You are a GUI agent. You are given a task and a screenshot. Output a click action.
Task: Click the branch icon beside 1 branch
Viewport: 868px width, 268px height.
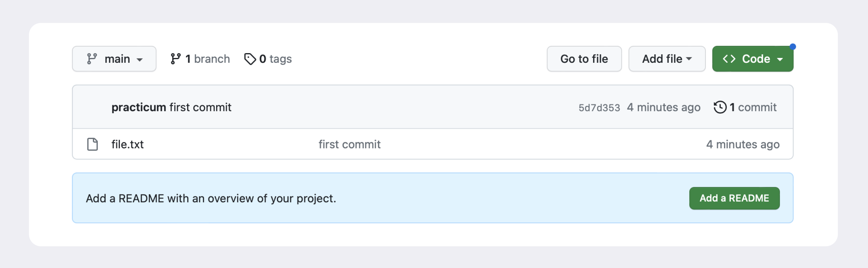point(175,59)
